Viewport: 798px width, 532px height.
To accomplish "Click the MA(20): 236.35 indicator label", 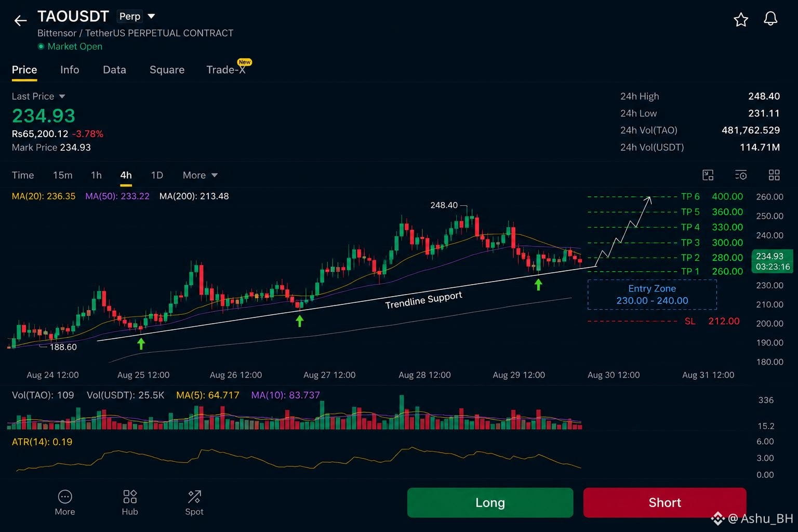I will tap(44, 196).
